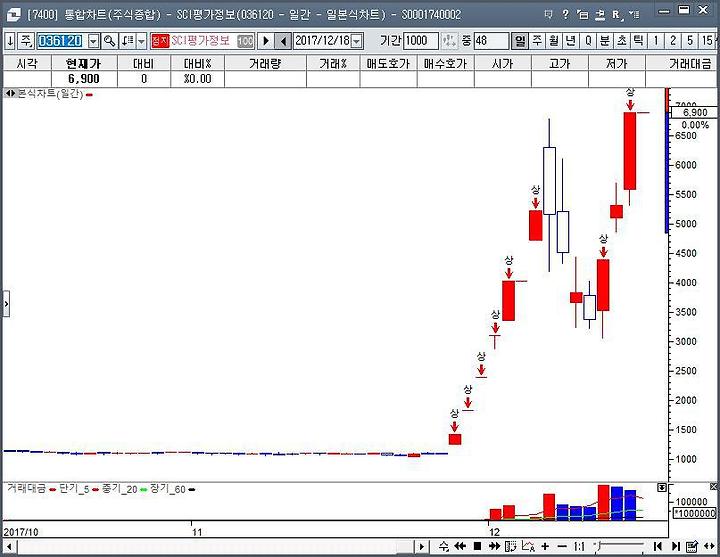The width and height of the screenshot is (720, 557).
Task: Click the 거래량 column header
Action: tap(265, 63)
